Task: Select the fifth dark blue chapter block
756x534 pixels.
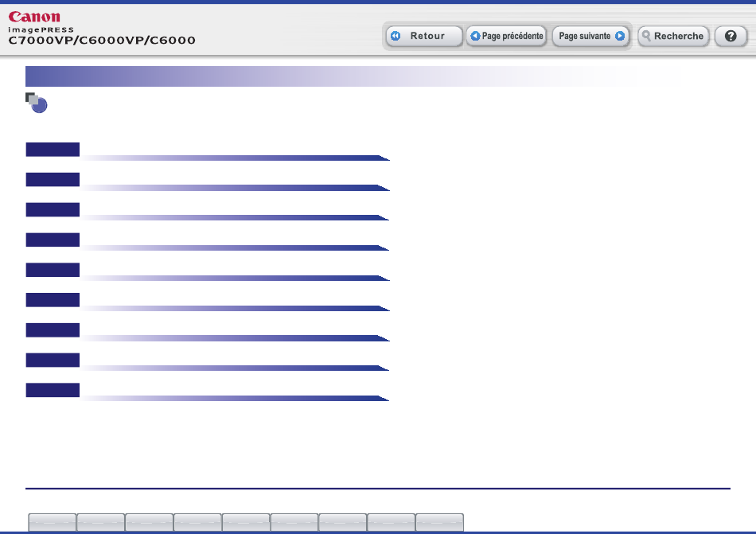Action: (x=53, y=270)
